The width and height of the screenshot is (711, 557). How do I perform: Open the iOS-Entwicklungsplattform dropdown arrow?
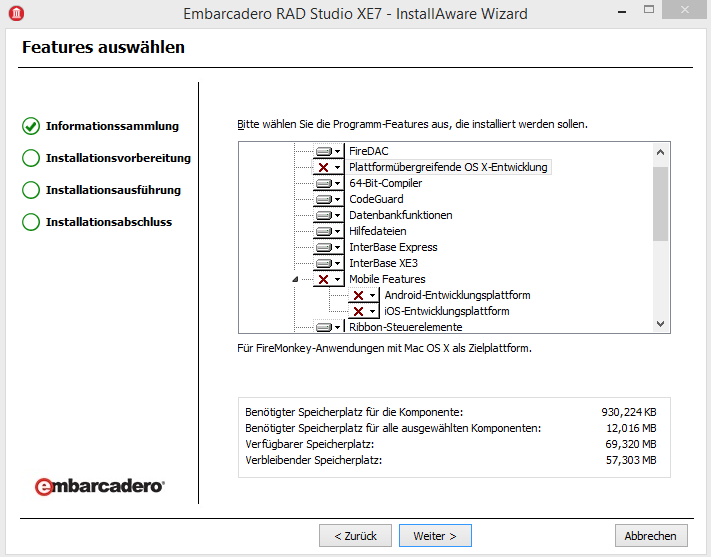(372, 312)
